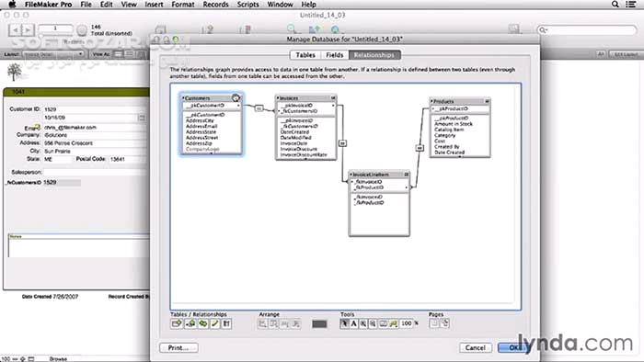Click the calendar icon beside date 10/16/09
This screenshot has width=644, height=362.
coord(142,119)
